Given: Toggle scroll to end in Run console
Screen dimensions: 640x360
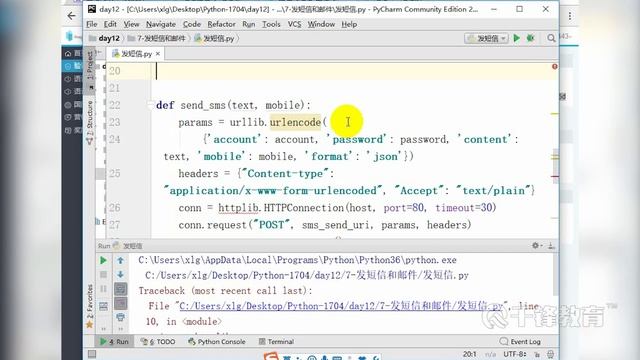Looking at the screenshot, I should [120, 303].
